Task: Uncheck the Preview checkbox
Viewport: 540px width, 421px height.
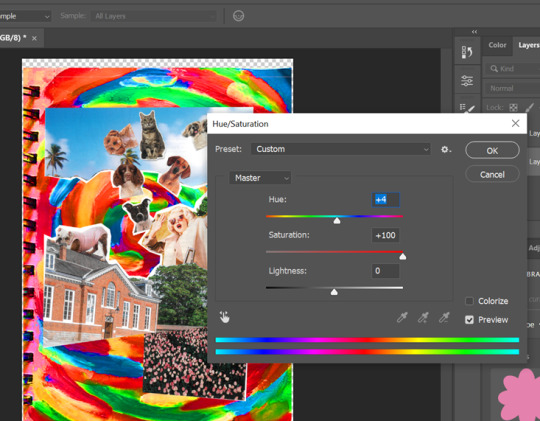Action: click(x=469, y=320)
